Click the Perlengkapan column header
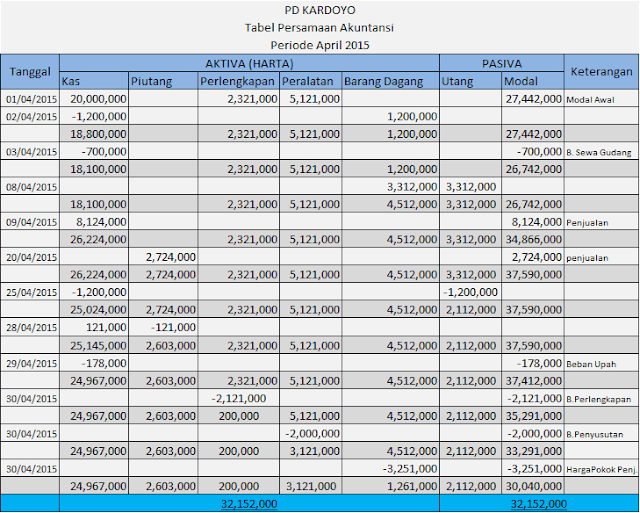 coord(238,81)
